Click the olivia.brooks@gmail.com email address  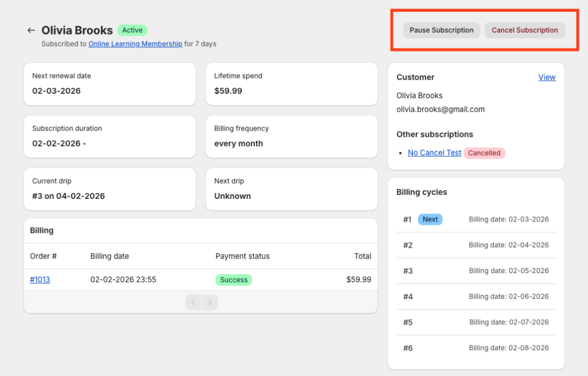440,109
